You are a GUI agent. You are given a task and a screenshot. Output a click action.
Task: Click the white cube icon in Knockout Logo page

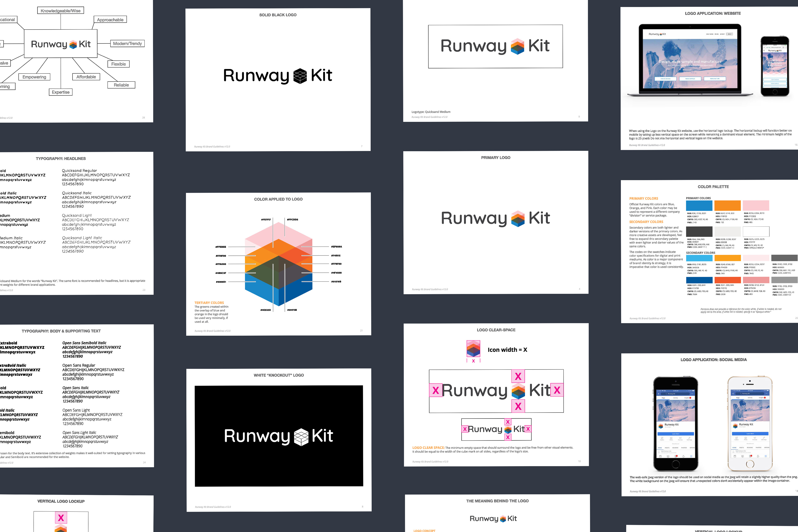301,437
